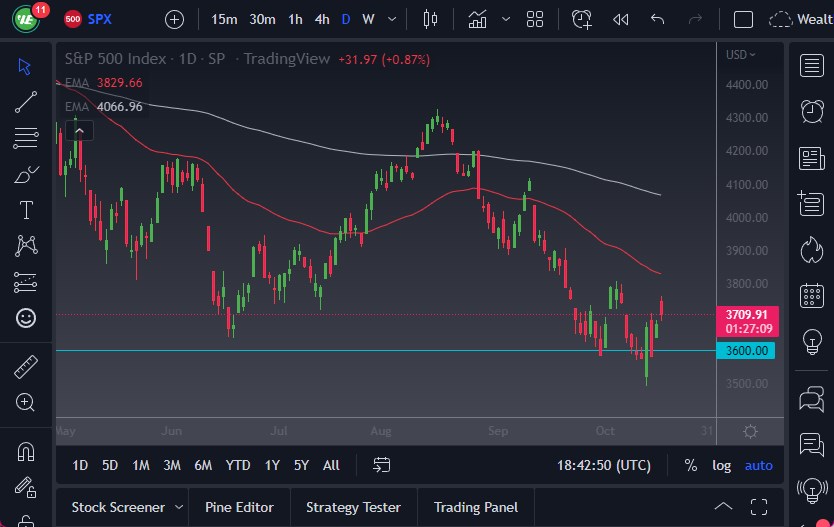
Task: Start Bar Replay with rewind icon
Action: point(620,19)
